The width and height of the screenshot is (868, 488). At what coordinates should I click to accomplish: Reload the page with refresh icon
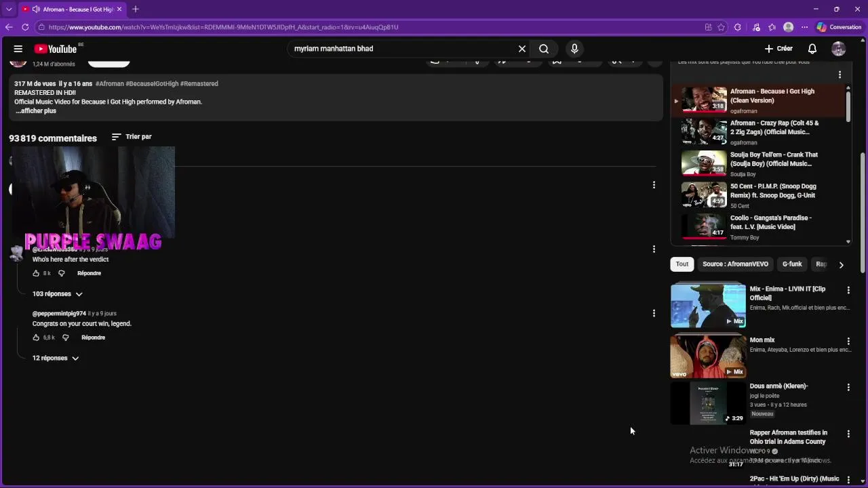[x=25, y=27]
